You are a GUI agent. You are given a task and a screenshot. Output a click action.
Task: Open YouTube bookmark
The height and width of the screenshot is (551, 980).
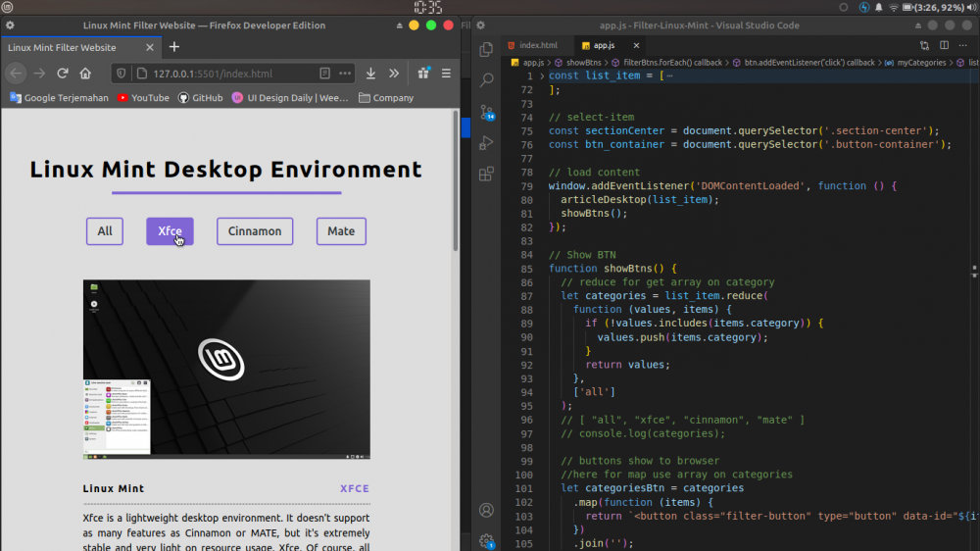coord(143,98)
